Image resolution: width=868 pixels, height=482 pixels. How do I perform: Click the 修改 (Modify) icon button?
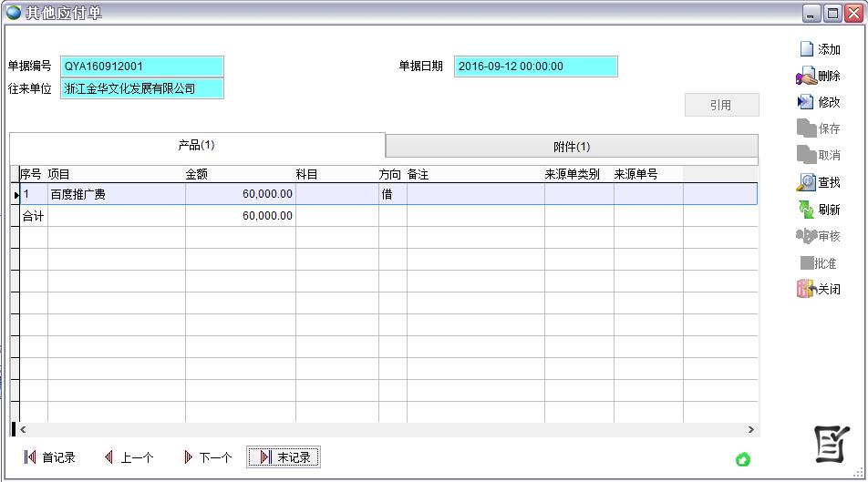pyautogui.click(x=818, y=103)
